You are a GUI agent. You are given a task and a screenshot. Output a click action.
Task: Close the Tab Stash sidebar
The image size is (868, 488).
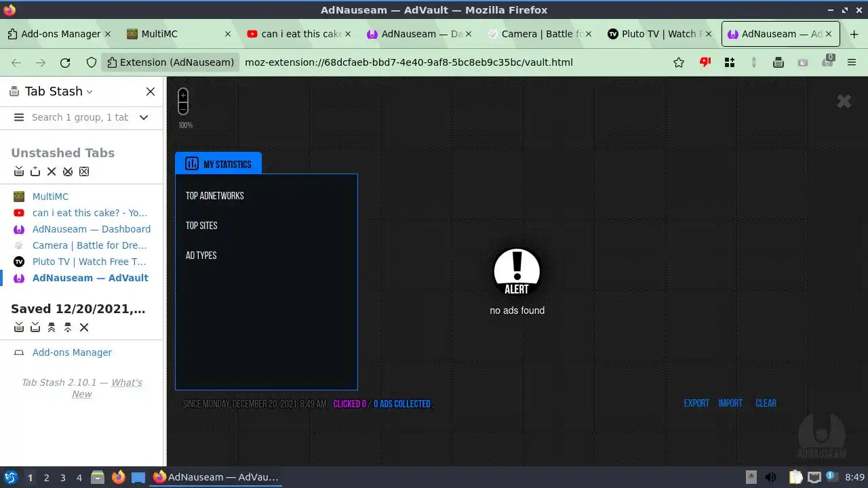coord(151,91)
